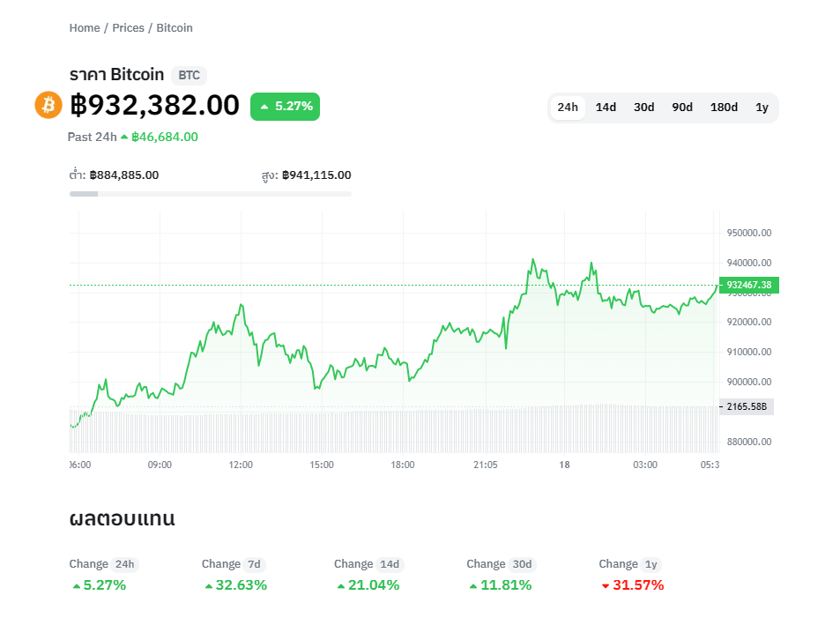Click the high price ฿941,115.00

[x=316, y=175]
